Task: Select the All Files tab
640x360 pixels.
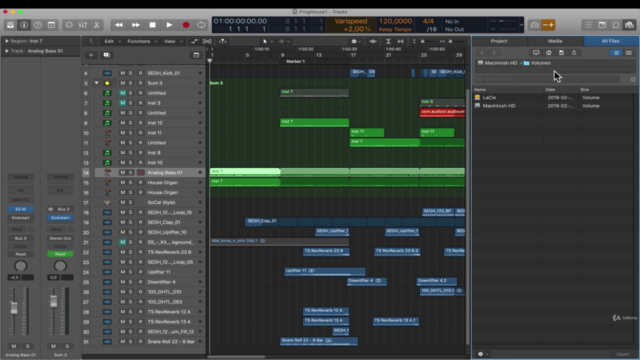Action: click(x=611, y=41)
